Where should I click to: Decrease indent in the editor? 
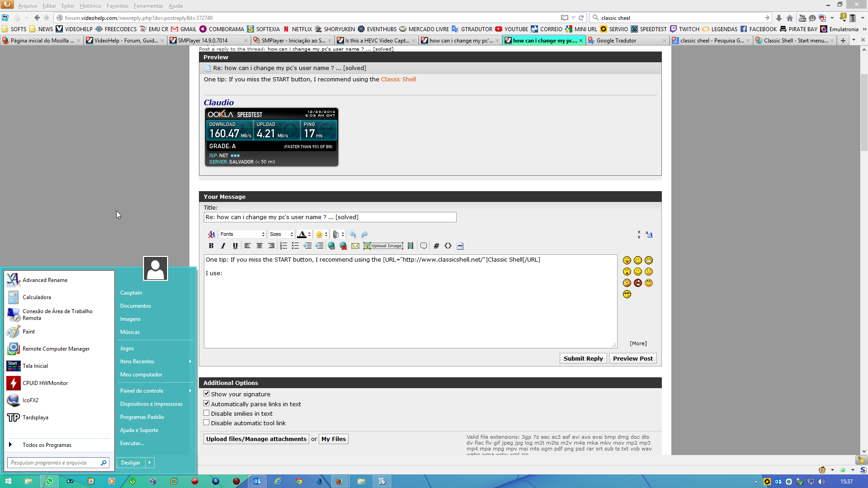(307, 246)
